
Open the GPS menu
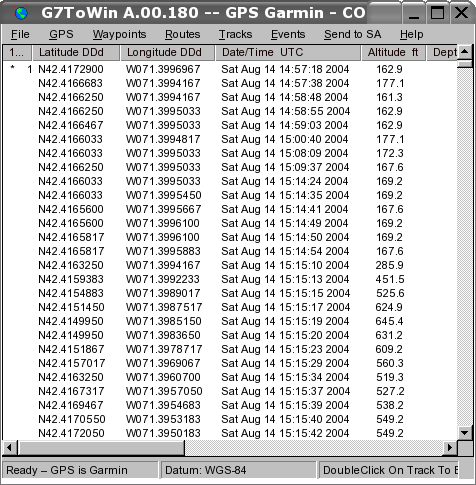[x=61, y=34]
